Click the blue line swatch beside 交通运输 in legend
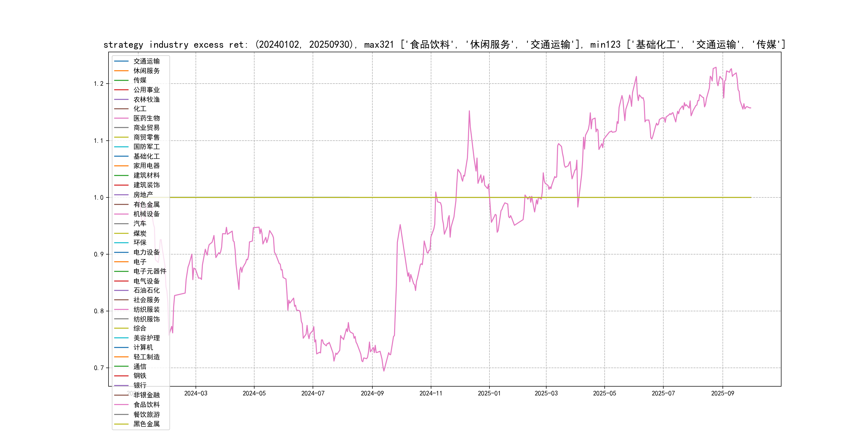The width and height of the screenshot is (868, 434). tap(121, 61)
